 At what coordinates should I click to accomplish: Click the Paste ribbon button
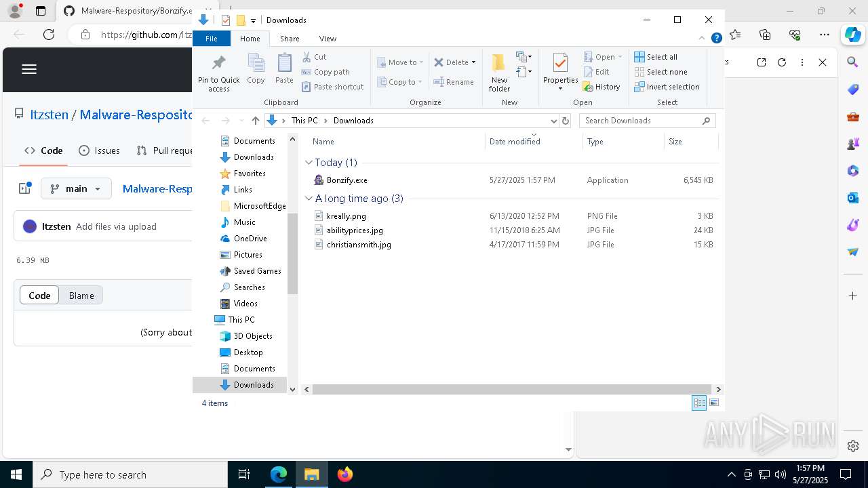click(284, 69)
